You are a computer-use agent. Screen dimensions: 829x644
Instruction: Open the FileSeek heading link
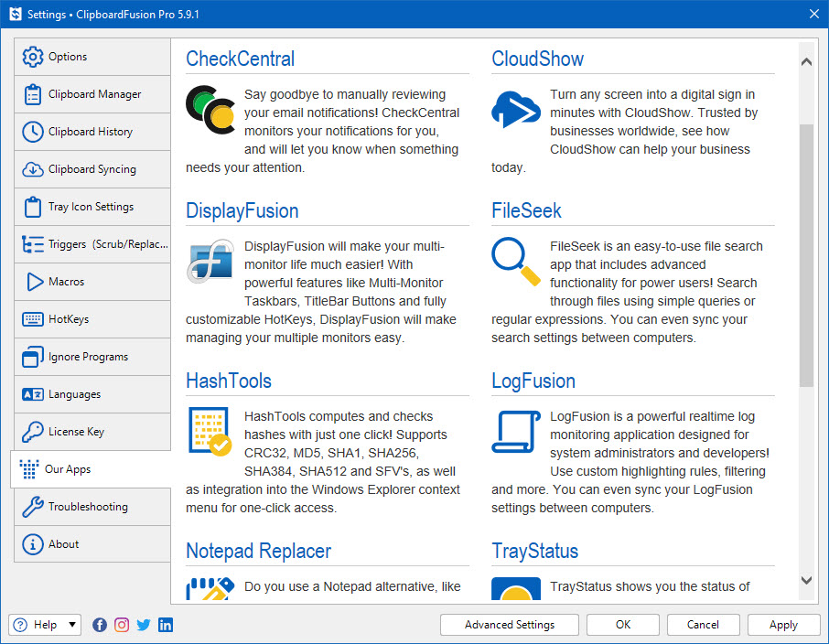coord(526,211)
